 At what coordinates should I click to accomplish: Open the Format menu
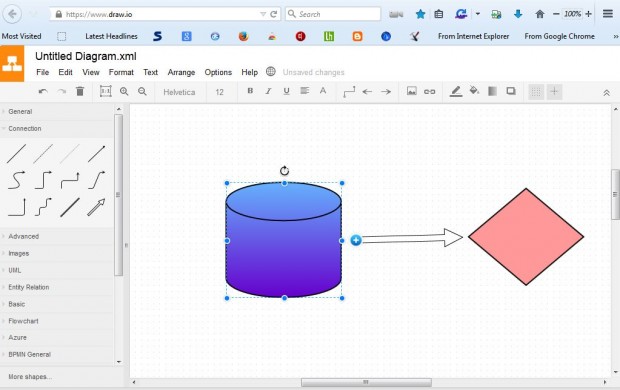[121, 72]
